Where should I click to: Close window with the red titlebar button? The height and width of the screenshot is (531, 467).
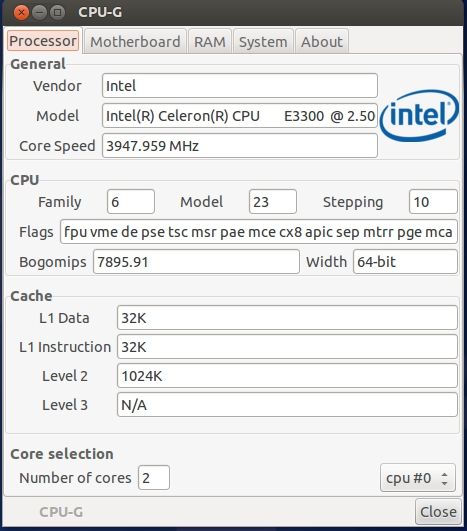pos(21,13)
